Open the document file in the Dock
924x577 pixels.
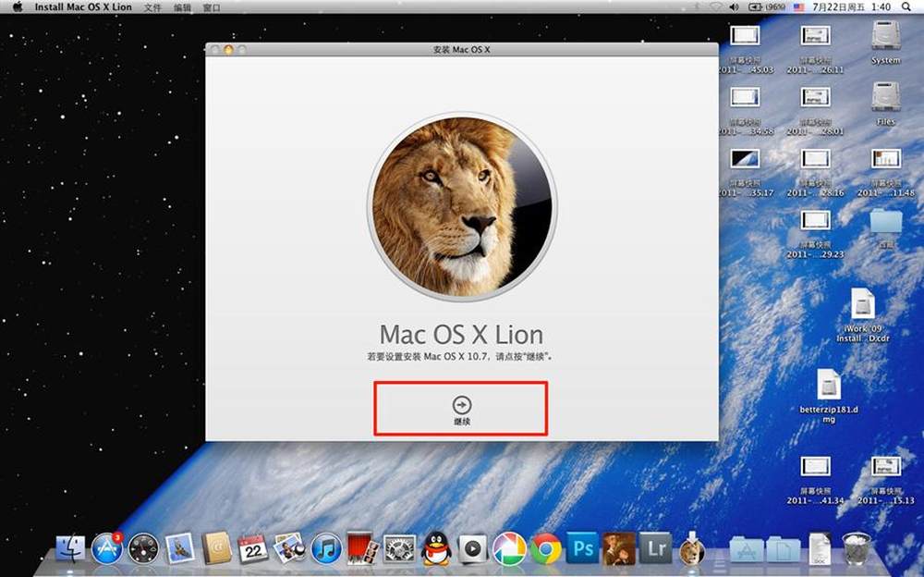pyautogui.click(x=820, y=548)
